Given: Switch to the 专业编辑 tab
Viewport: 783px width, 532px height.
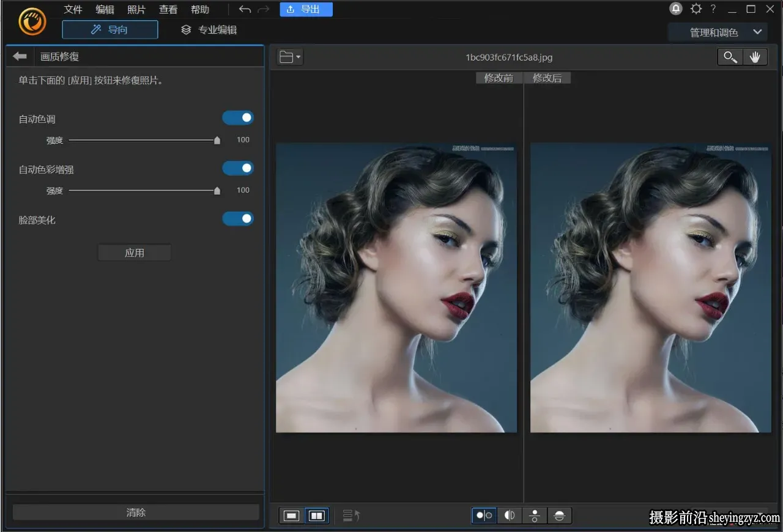Looking at the screenshot, I should pos(209,29).
